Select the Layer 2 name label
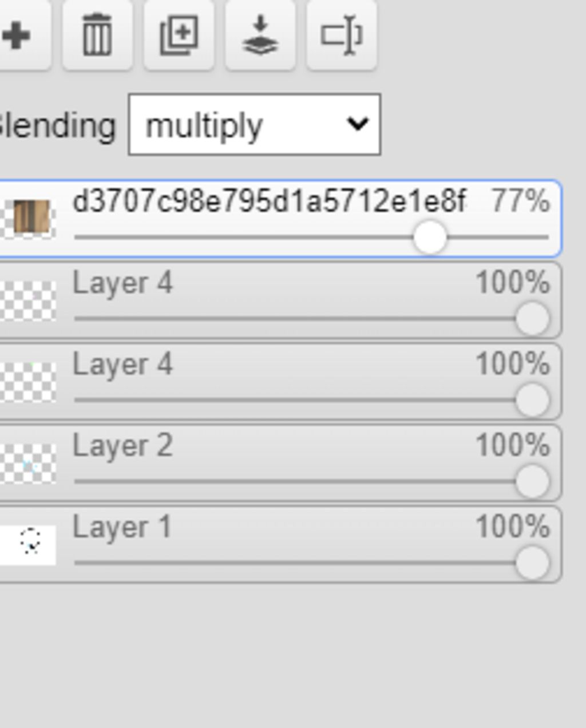Viewport: 586px width, 728px height. tap(122, 446)
